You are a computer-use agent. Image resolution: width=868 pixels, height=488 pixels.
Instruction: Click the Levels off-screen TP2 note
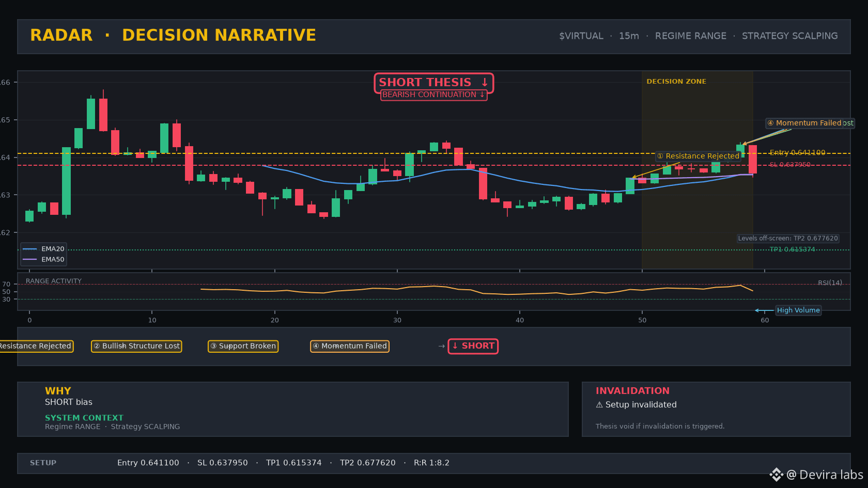coord(788,239)
